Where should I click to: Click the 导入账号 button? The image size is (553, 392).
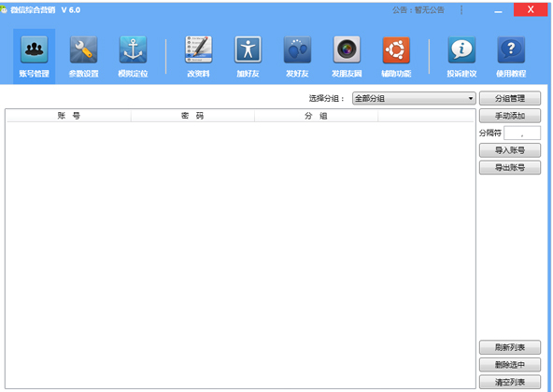click(510, 150)
